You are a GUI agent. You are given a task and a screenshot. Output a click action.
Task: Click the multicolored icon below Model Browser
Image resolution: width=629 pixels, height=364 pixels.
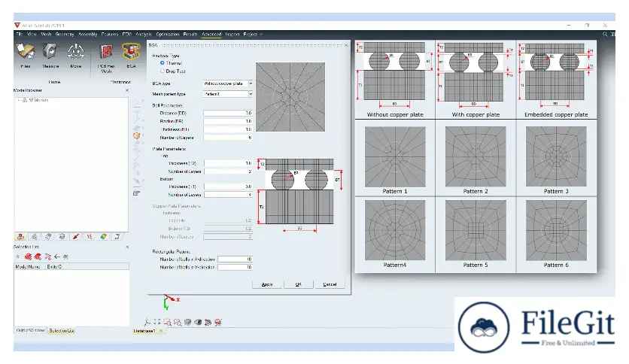click(103, 237)
